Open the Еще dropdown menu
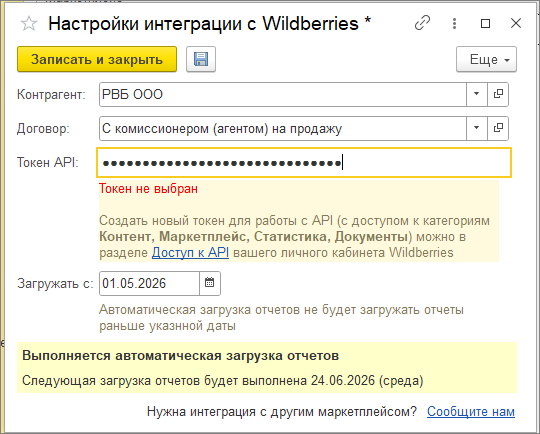 486,59
